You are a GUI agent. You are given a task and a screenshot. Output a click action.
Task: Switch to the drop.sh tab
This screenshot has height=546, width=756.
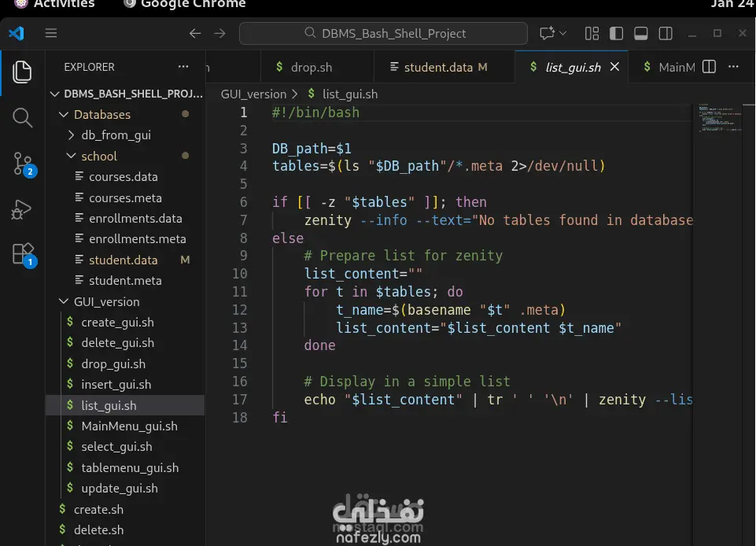point(317,67)
